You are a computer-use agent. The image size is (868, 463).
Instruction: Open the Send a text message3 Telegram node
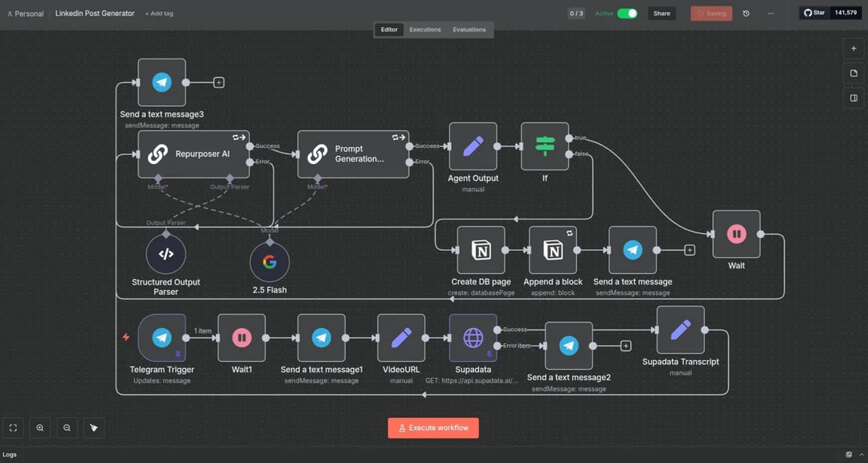(162, 83)
